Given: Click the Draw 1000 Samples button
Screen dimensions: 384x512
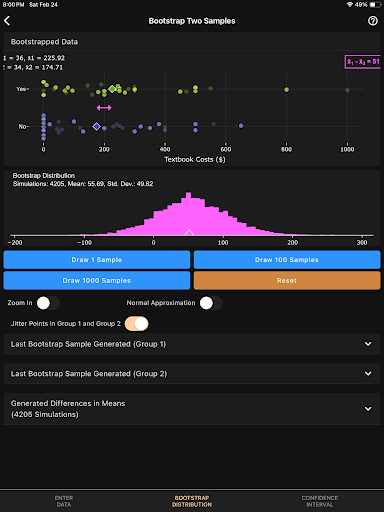Looking at the screenshot, I should [x=97, y=280].
